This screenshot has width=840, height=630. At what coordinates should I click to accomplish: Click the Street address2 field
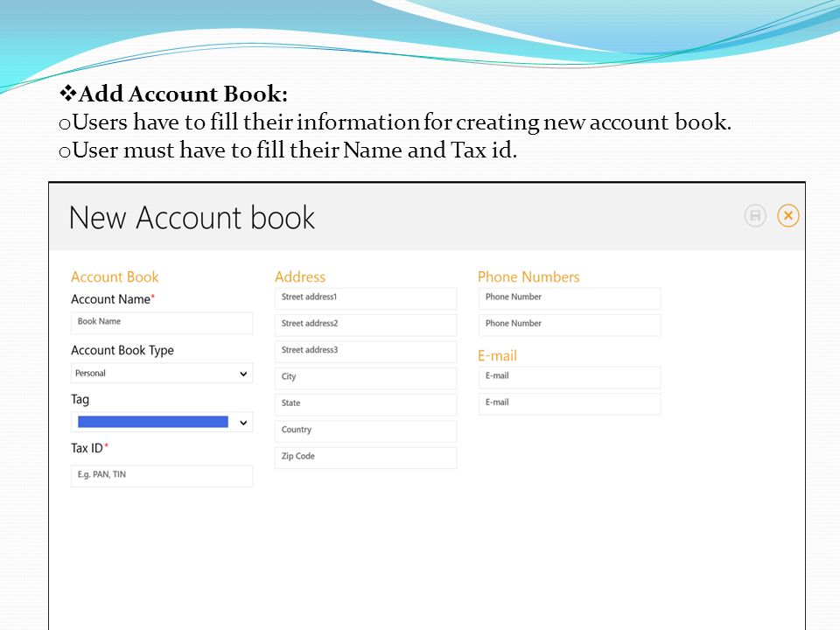(x=366, y=325)
